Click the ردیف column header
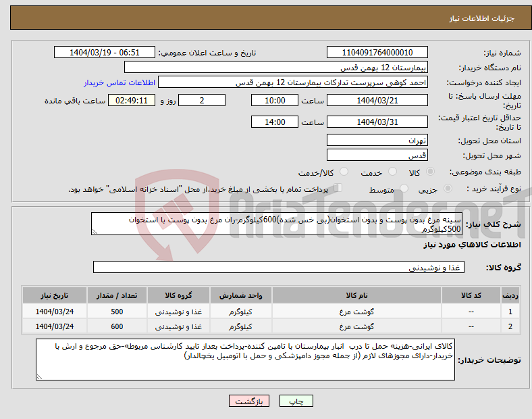This screenshot has width=532, height=419. 510,295
